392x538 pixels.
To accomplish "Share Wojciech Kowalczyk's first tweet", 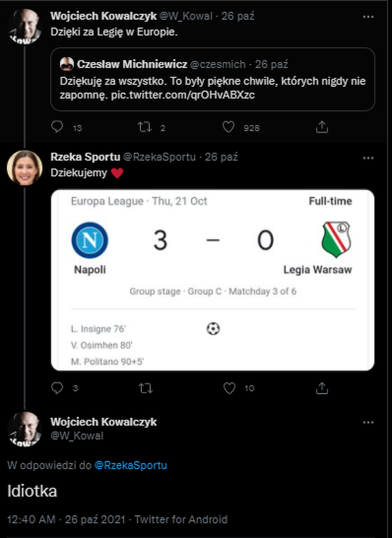I will (321, 127).
